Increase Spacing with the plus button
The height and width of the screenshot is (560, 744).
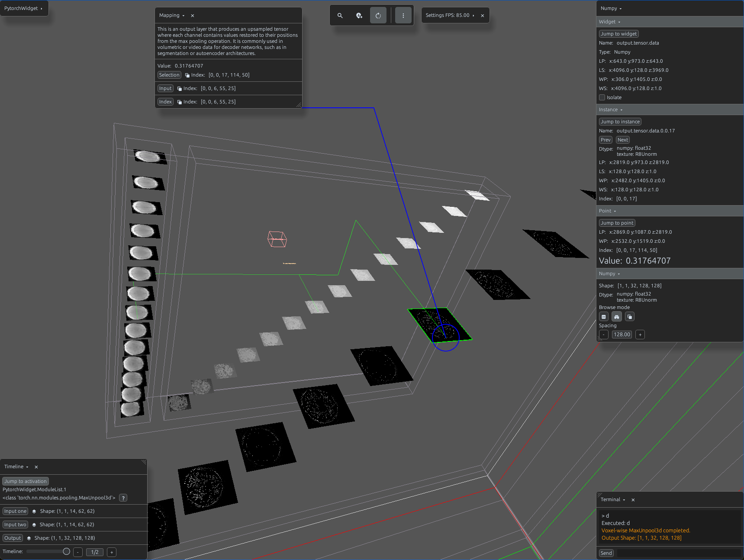(x=640, y=335)
